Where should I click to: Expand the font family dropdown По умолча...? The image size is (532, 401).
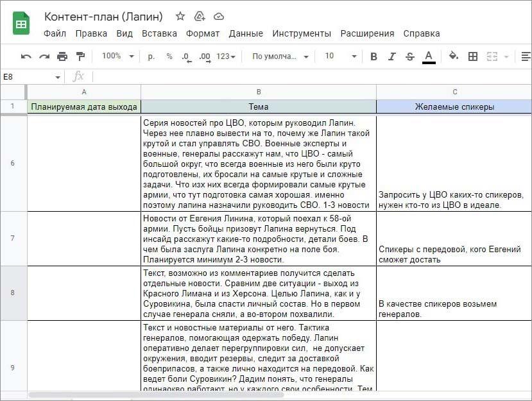click(280, 56)
